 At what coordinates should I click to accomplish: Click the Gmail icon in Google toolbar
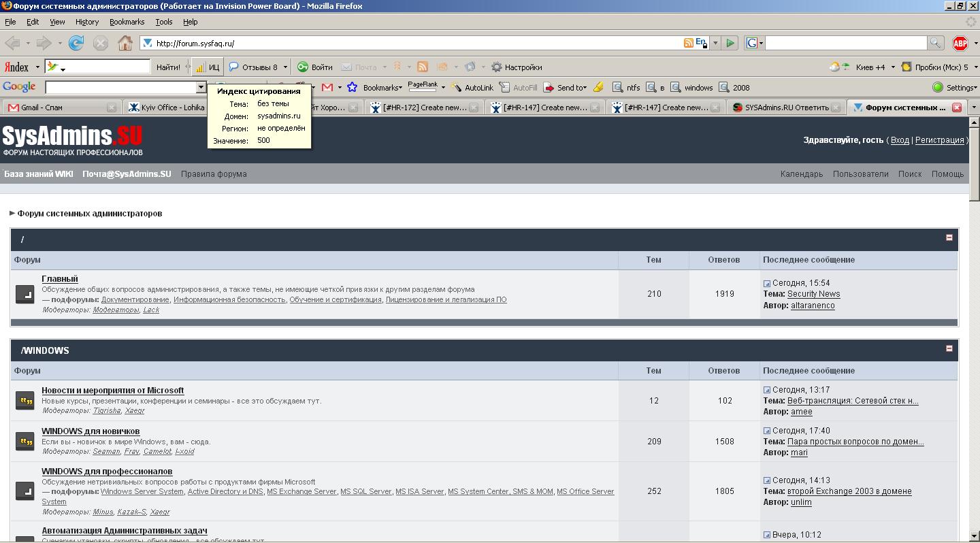[327, 87]
